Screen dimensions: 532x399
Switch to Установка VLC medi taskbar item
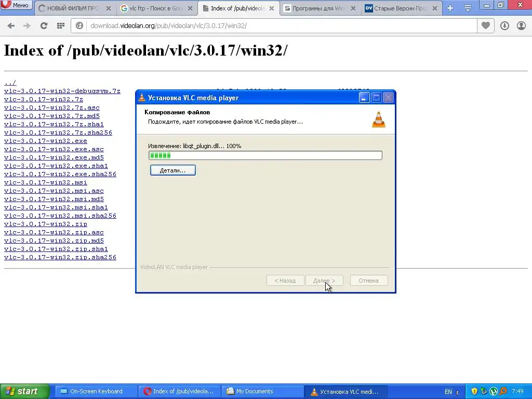pyautogui.click(x=345, y=392)
